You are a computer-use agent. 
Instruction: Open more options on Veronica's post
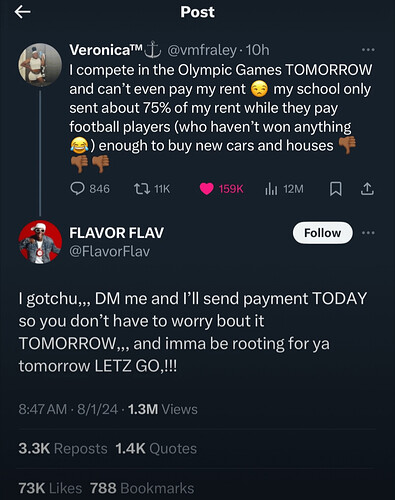coord(368,50)
